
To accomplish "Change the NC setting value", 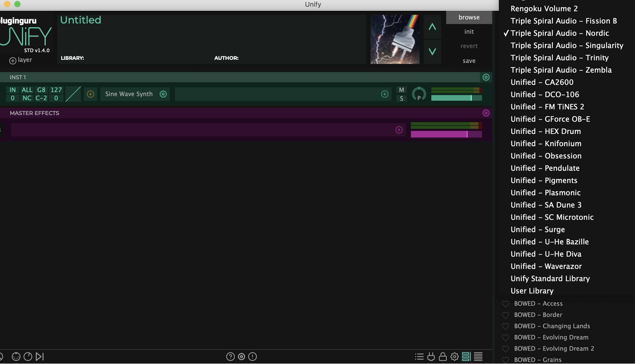I will [27, 98].
